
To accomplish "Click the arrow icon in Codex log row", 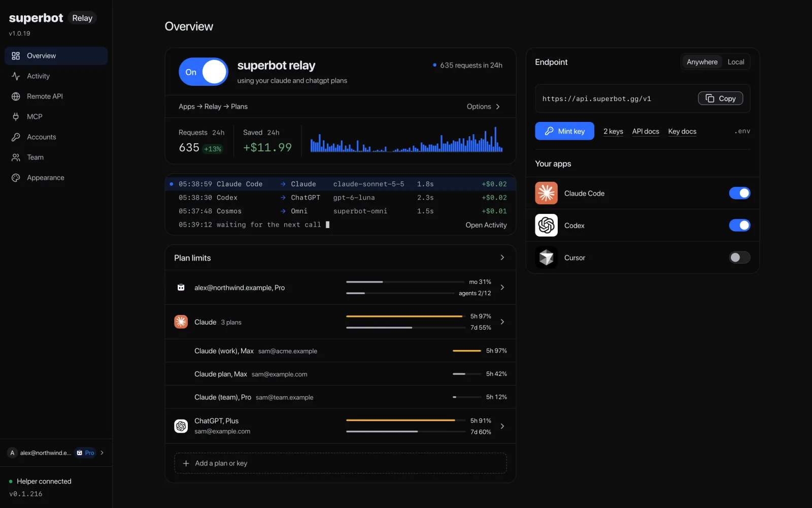I will [283, 198].
